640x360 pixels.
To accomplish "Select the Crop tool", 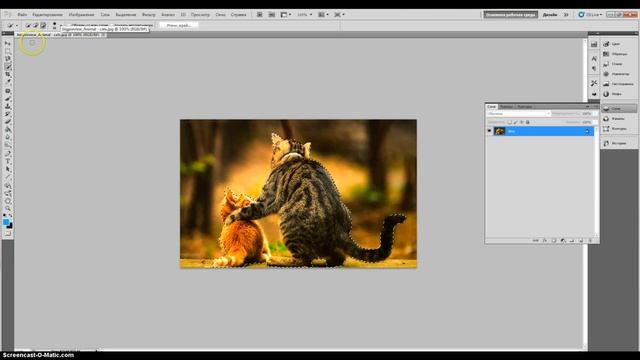I will (x=8, y=75).
